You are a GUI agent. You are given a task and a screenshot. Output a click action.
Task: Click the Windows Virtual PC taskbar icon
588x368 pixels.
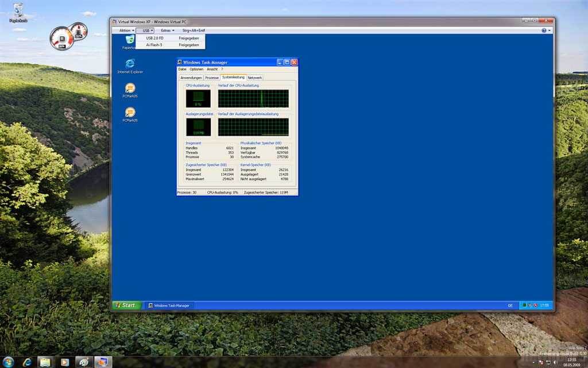point(103,362)
